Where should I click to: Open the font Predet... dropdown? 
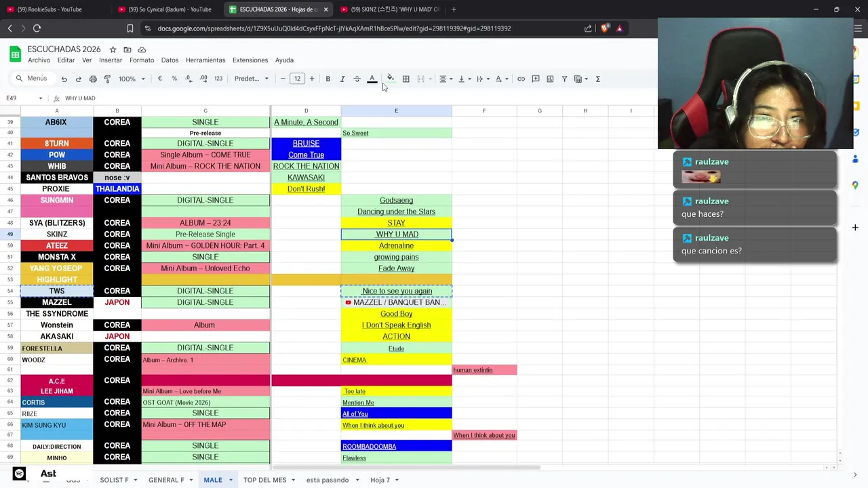pyautogui.click(x=251, y=79)
